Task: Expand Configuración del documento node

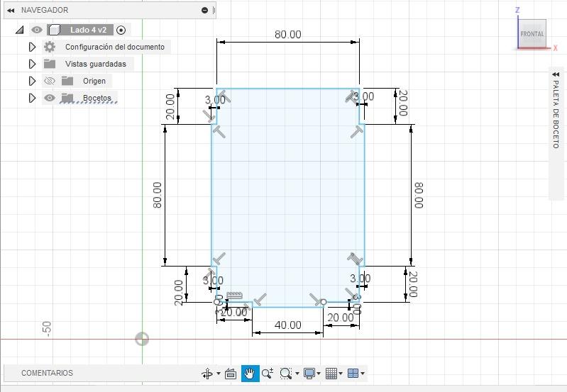Action: (x=32, y=47)
